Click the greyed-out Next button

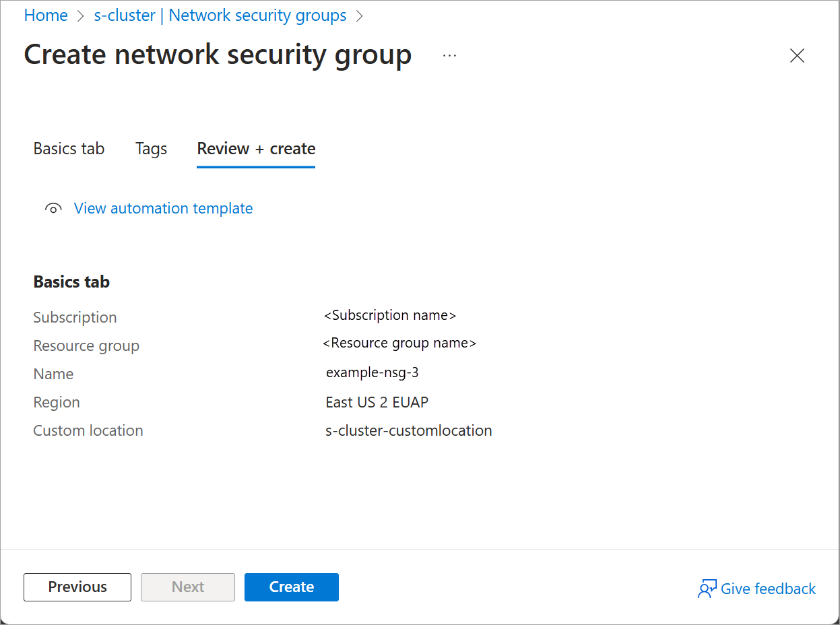point(188,587)
